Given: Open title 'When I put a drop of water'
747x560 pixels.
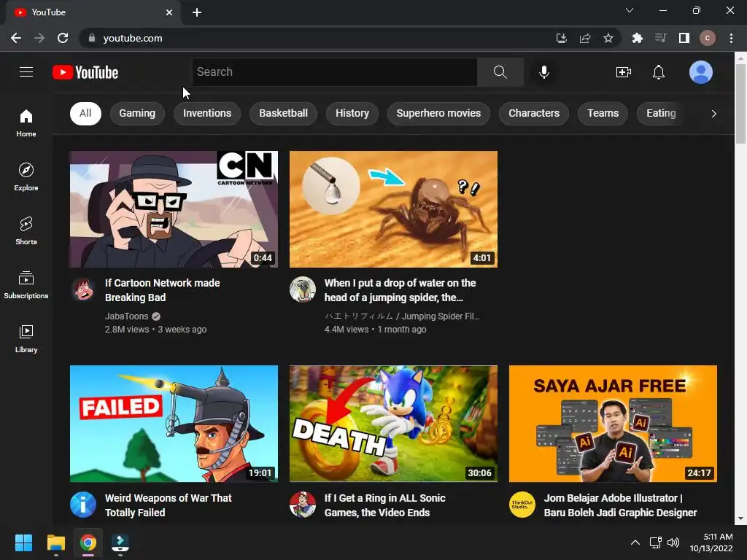Looking at the screenshot, I should (400, 290).
